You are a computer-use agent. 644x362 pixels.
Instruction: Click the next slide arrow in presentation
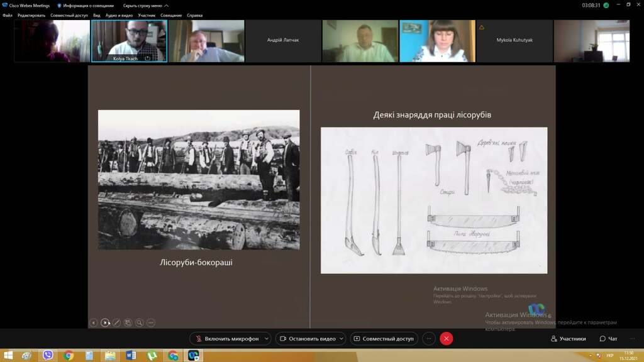[105, 322]
